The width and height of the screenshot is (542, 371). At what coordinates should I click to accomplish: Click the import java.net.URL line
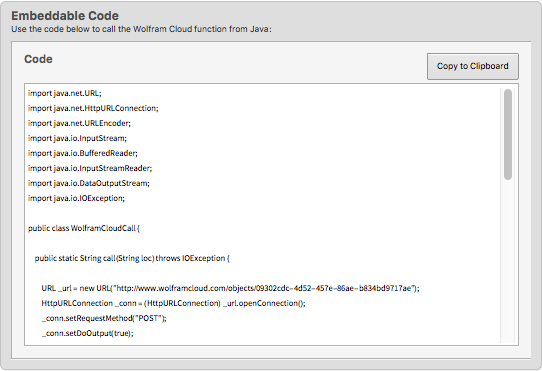(x=65, y=93)
